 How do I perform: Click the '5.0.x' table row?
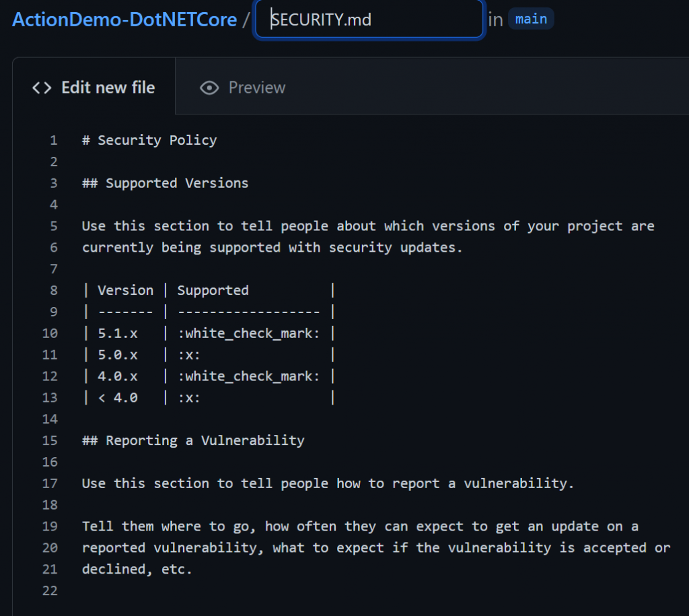pyautogui.click(x=209, y=355)
